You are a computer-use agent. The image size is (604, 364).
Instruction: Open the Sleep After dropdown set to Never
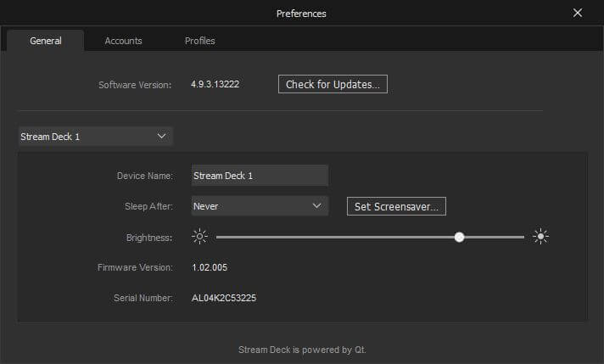pos(260,206)
